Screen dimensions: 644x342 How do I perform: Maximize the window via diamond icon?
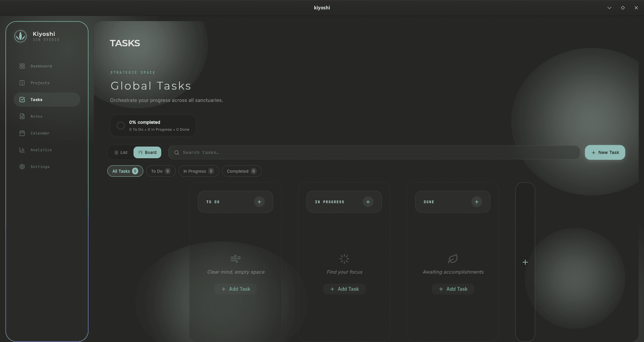pyautogui.click(x=623, y=8)
